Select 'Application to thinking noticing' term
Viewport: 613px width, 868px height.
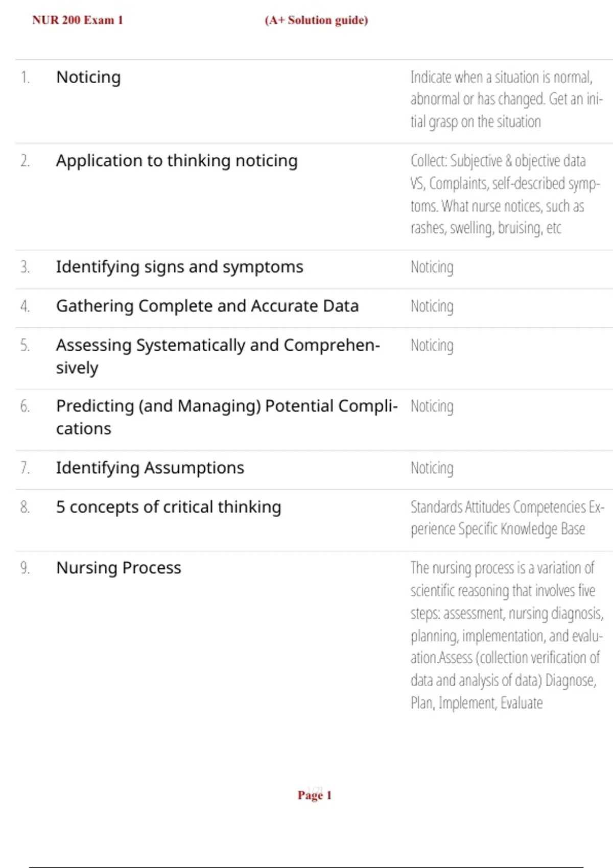click(177, 161)
